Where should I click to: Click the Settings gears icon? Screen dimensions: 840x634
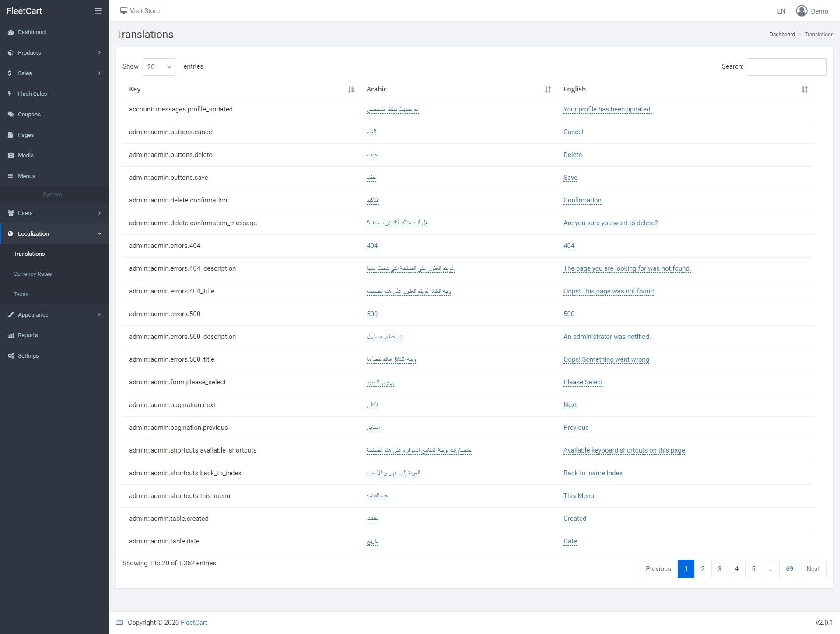pos(10,355)
